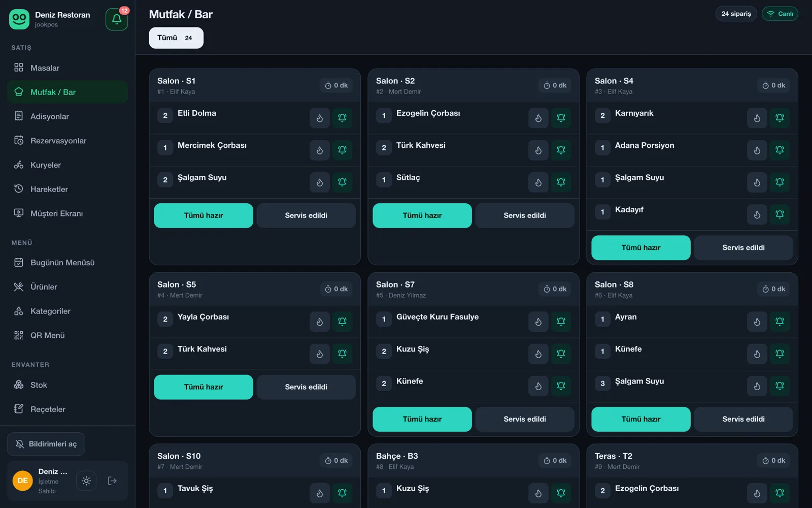812x508 pixels.
Task: Open QR Menü page
Action: 67,335
